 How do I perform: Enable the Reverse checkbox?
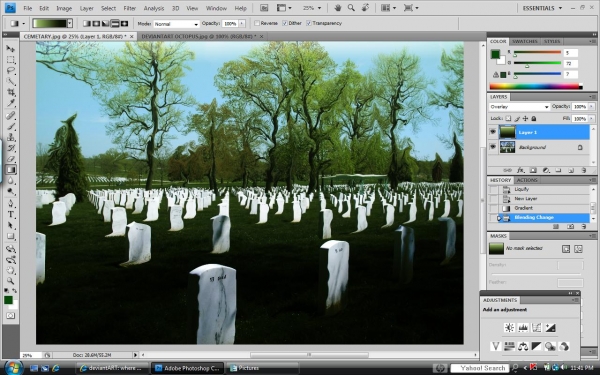click(x=257, y=23)
